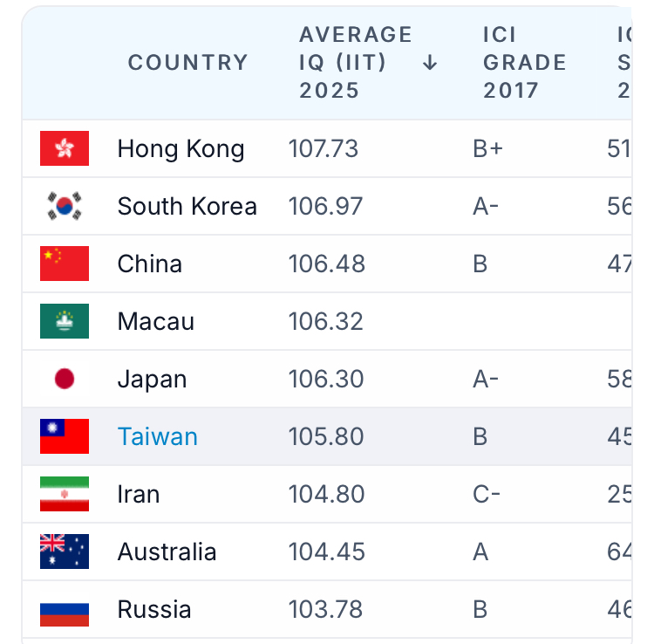
Task: Select the South Korea row name
Action: point(187,206)
